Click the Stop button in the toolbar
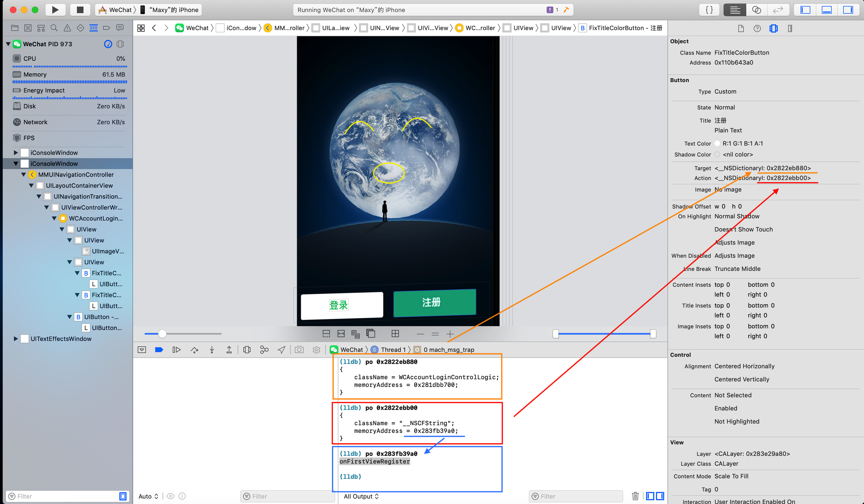Image resolution: width=864 pixels, height=504 pixels. [80, 10]
